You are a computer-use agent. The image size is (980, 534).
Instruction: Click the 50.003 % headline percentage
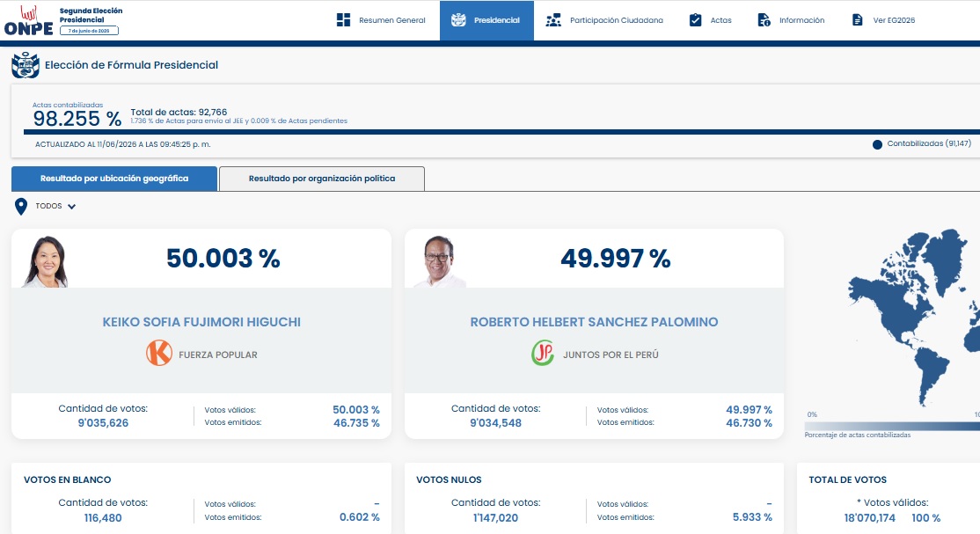(x=223, y=259)
